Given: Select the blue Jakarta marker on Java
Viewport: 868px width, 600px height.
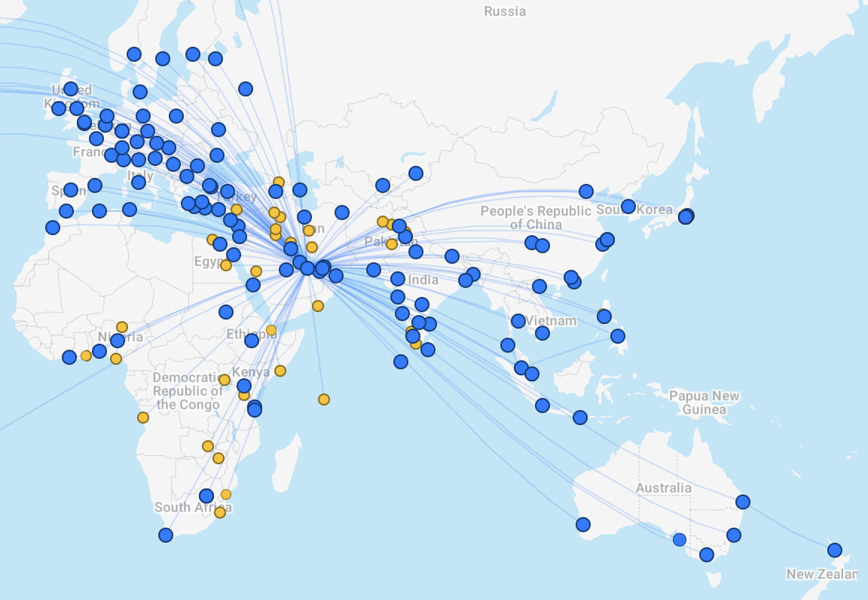Looking at the screenshot, I should [542, 406].
